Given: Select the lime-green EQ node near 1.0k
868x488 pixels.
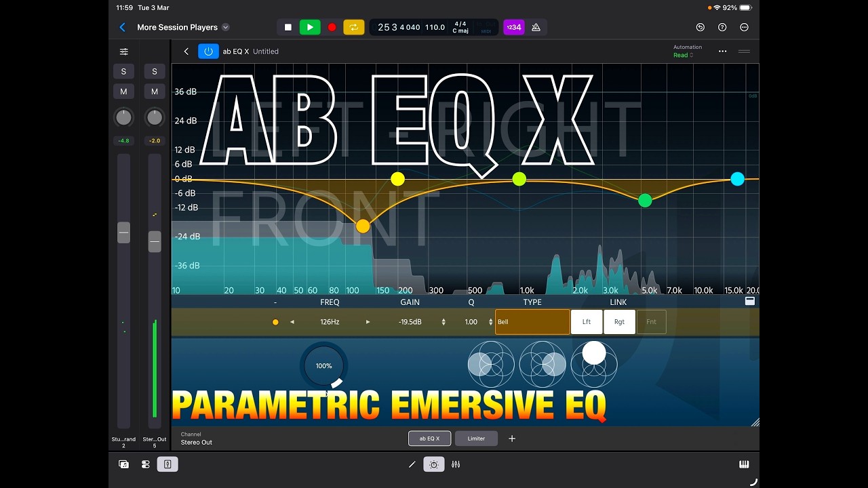Looking at the screenshot, I should point(519,179).
